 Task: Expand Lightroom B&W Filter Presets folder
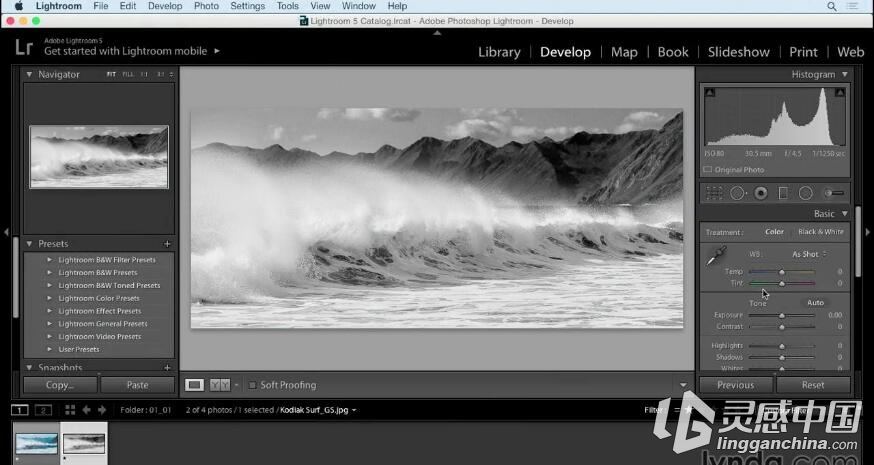click(x=50, y=260)
